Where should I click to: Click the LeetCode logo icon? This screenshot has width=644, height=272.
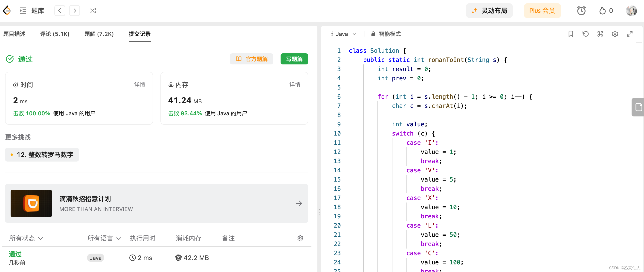coord(7,11)
